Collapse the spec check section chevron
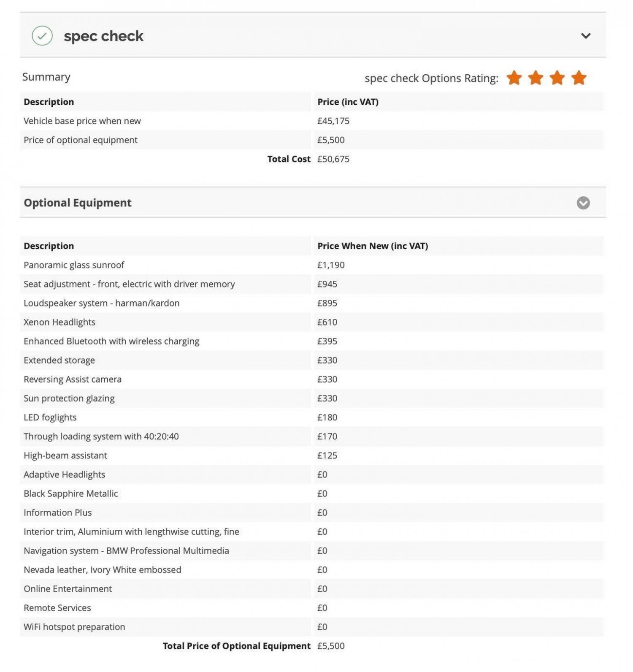This screenshot has height=672, width=633. pos(585,36)
